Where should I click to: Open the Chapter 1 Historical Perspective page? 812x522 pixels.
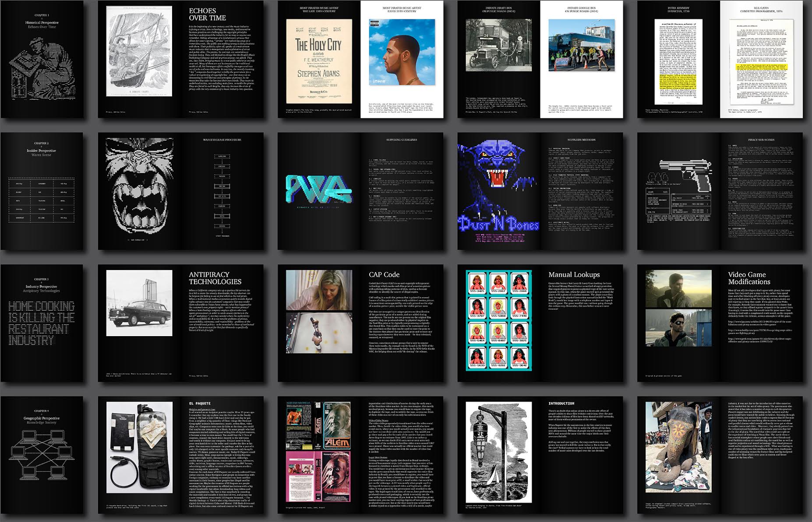[42, 59]
